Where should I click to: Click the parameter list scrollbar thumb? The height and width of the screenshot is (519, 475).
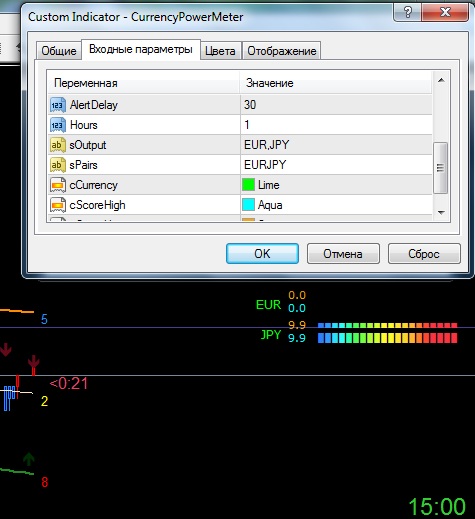click(440, 168)
